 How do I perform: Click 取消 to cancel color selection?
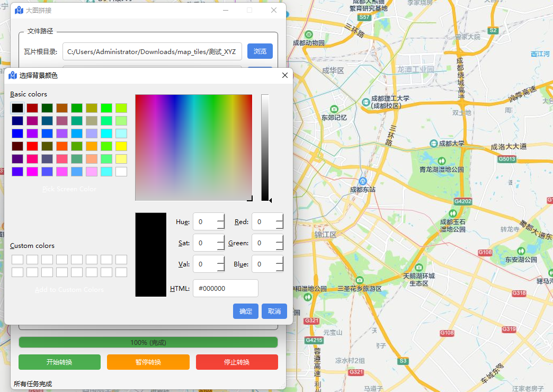[x=274, y=311]
